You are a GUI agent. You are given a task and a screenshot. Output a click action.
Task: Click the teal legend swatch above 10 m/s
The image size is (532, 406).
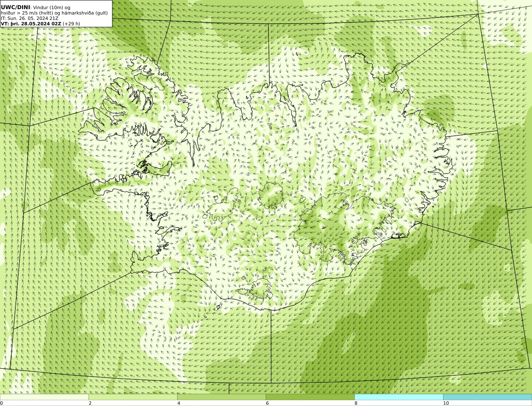[488, 397]
